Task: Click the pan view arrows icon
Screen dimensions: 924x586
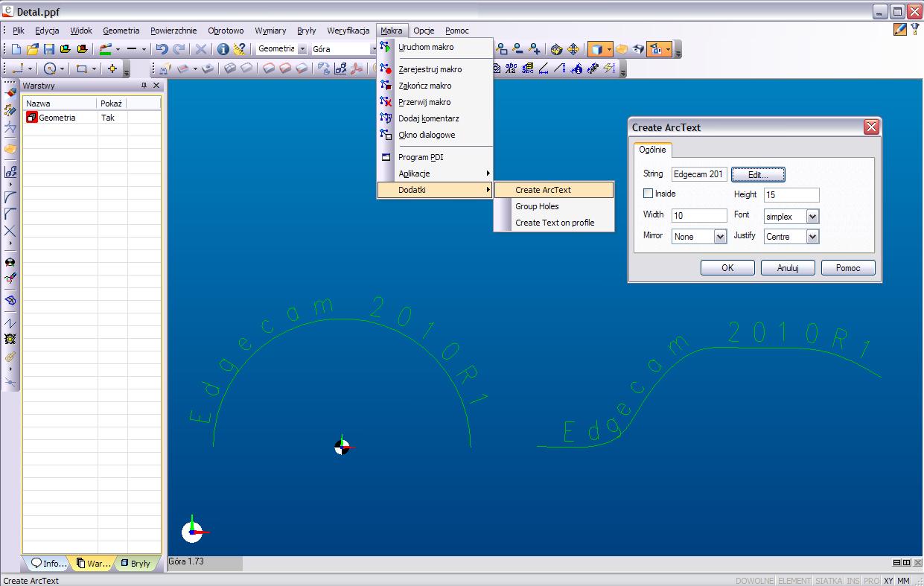Action: click(573, 49)
